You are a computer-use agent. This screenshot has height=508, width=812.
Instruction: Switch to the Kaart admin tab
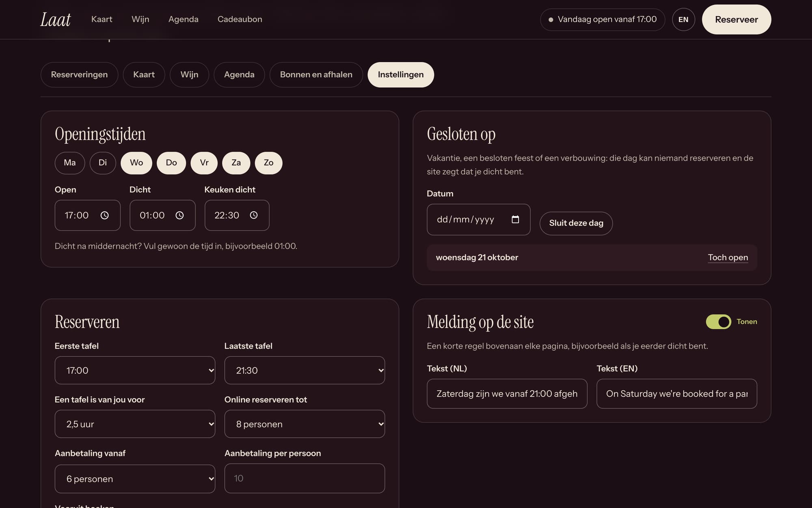pyautogui.click(x=144, y=75)
